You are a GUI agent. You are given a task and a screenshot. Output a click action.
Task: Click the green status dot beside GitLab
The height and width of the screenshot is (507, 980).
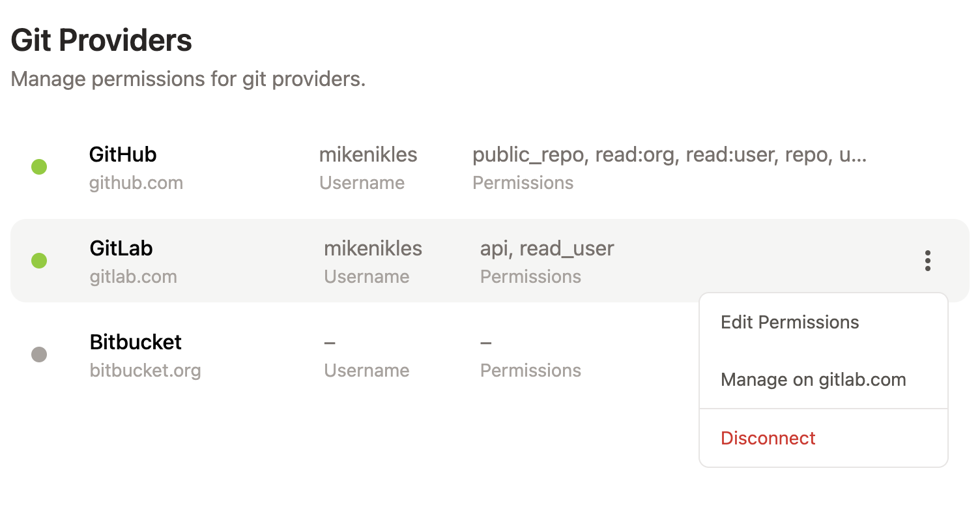click(x=38, y=261)
